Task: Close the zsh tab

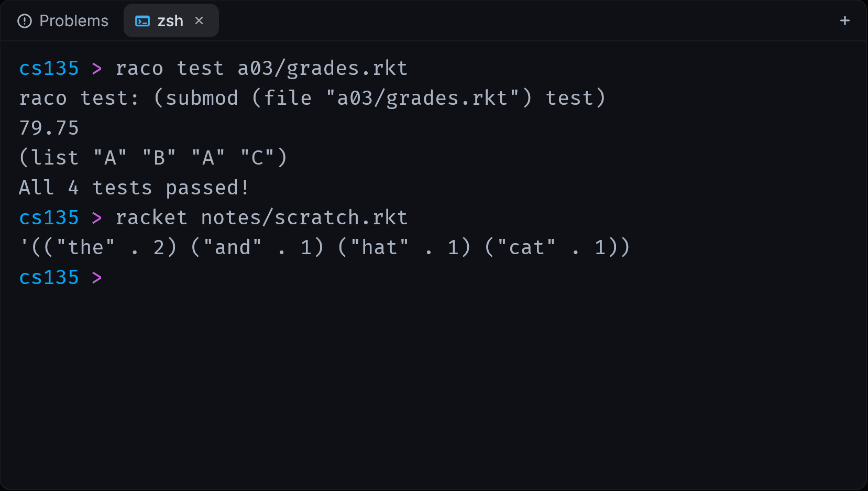Action: click(199, 20)
